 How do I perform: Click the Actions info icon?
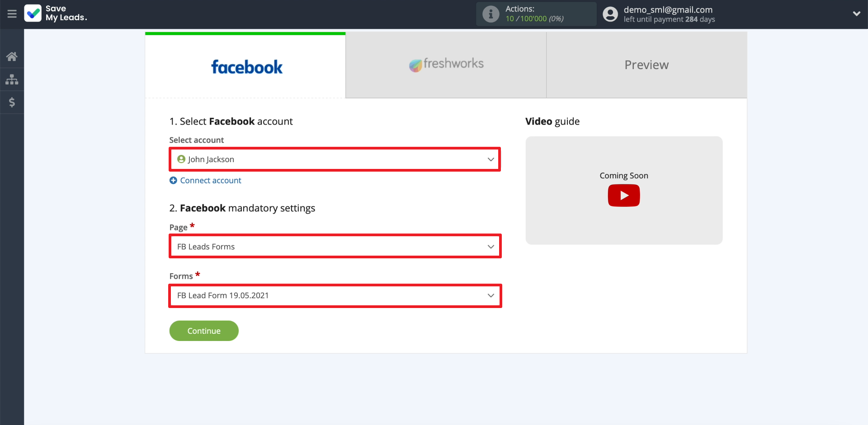click(x=491, y=14)
